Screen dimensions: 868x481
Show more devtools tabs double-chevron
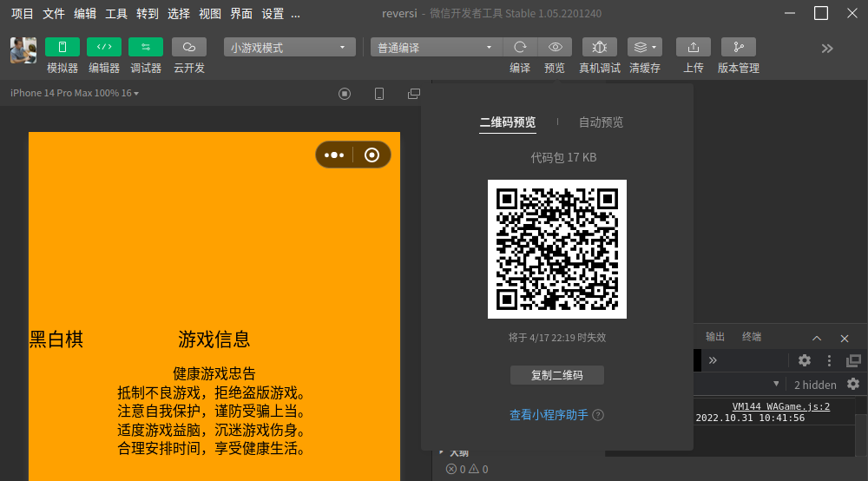point(713,360)
